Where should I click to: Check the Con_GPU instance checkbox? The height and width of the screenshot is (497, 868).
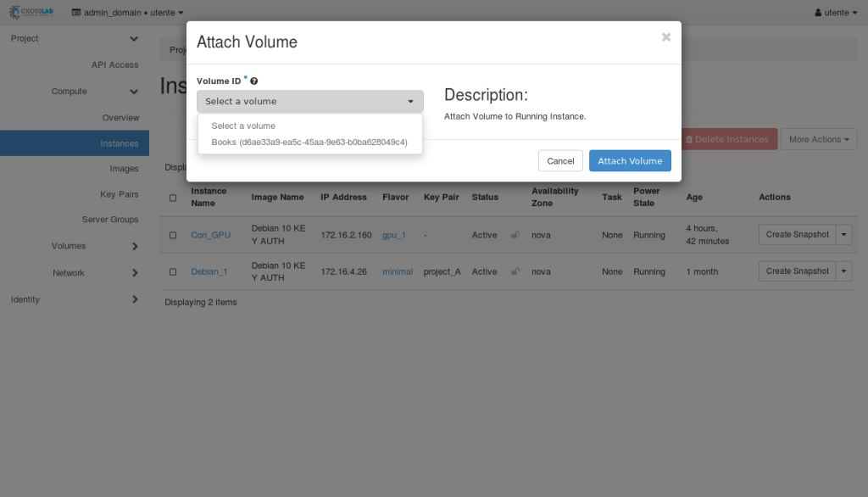[173, 235]
